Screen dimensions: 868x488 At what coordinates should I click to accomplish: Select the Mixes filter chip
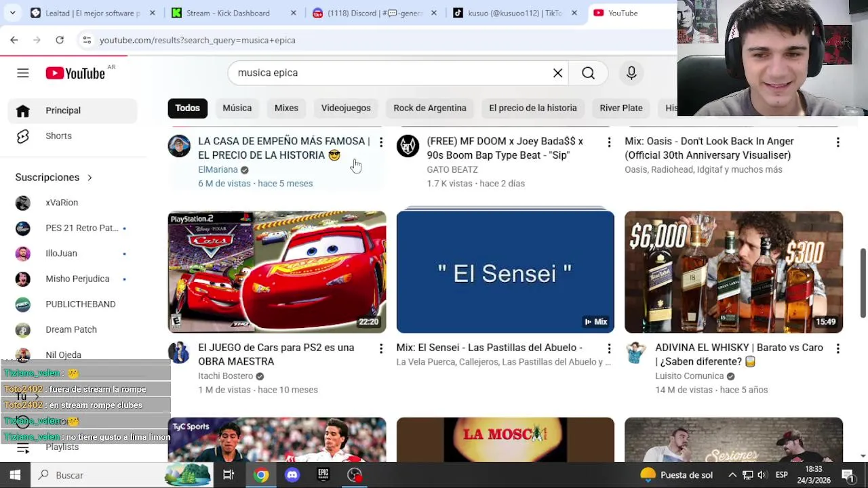[286, 108]
